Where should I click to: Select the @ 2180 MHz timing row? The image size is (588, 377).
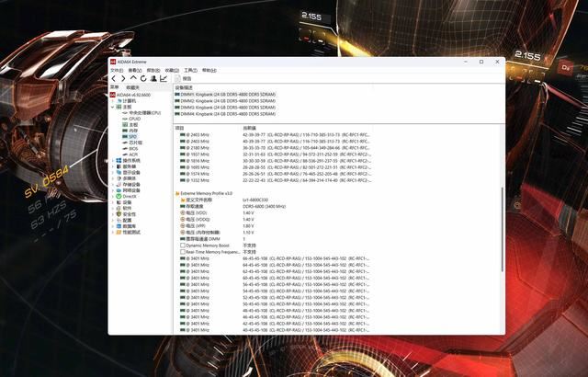276,148
